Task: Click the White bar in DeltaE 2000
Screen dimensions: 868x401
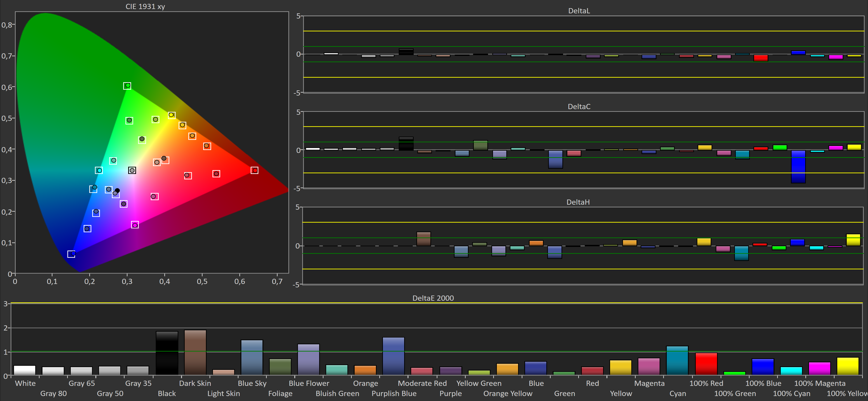Action: click(x=25, y=370)
